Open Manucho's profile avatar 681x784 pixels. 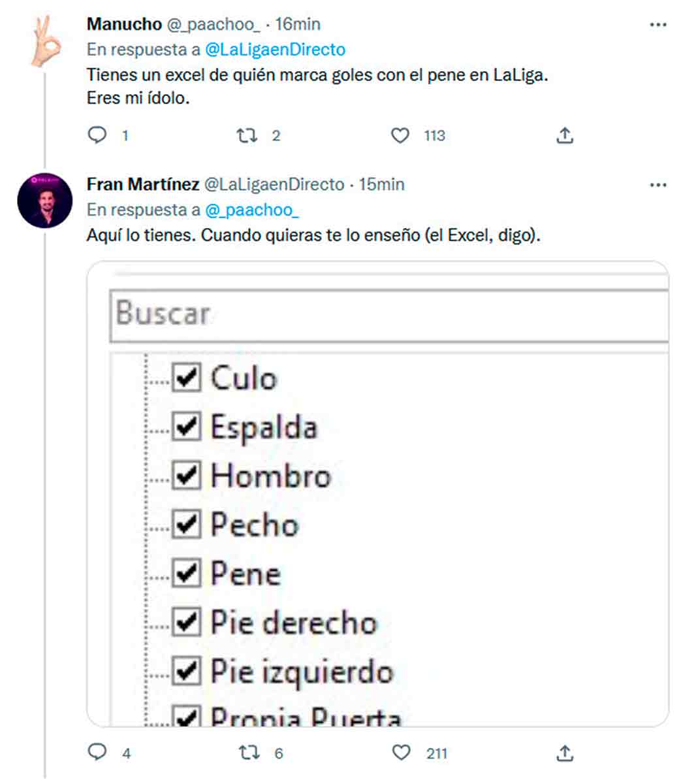[45, 41]
